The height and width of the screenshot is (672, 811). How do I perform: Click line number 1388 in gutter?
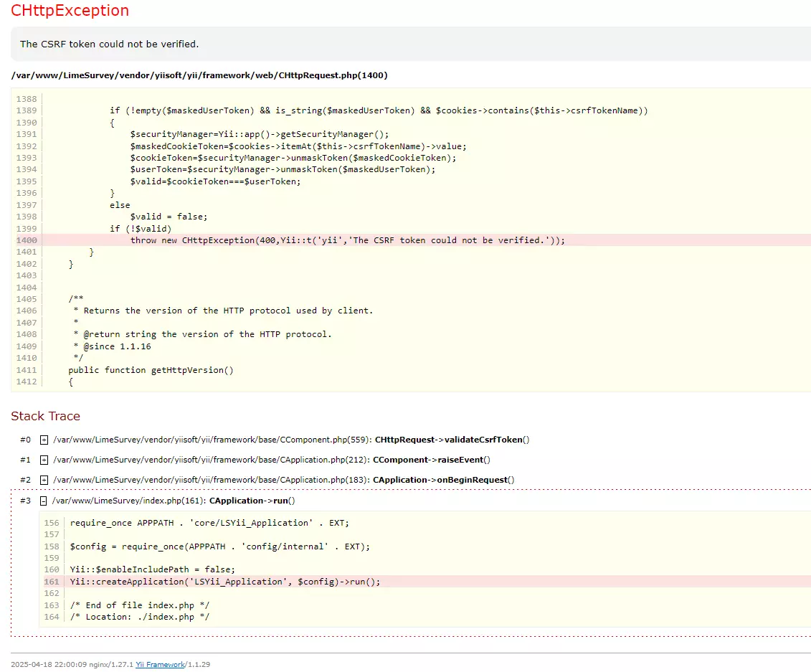tap(27, 99)
